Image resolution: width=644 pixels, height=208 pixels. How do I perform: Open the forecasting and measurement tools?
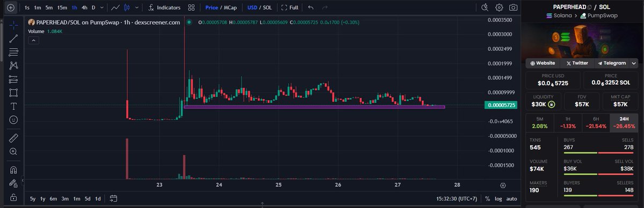13,79
